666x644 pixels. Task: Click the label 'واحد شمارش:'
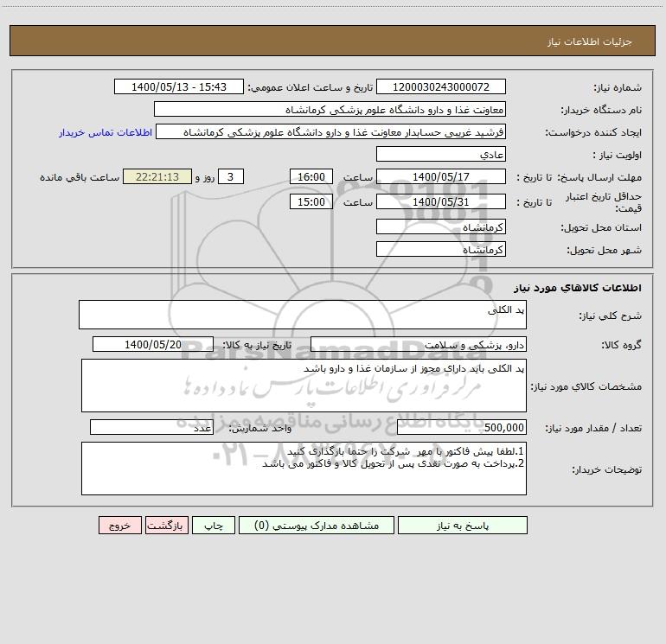(x=260, y=428)
